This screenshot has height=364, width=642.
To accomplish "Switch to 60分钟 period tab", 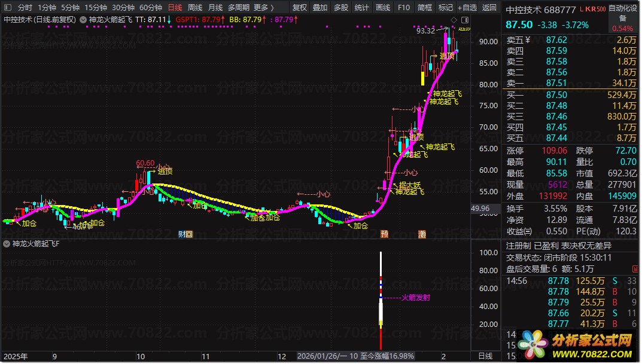I will click(x=151, y=8).
